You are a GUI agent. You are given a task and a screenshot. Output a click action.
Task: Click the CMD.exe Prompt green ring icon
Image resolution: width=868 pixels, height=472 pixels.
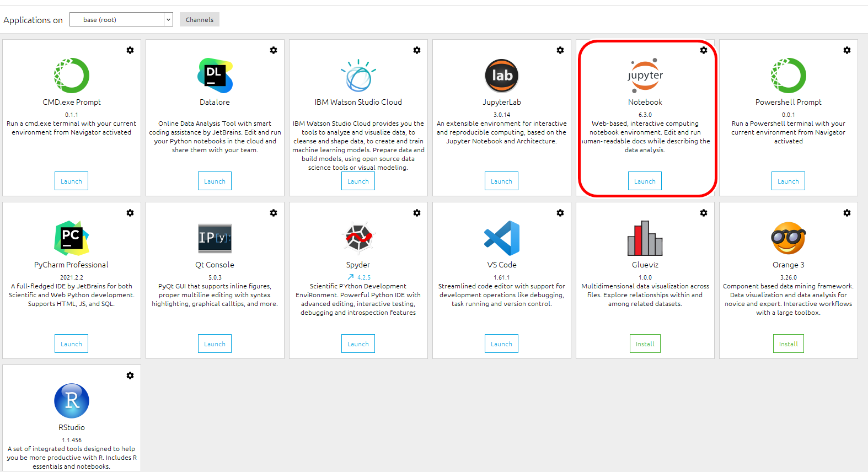[x=72, y=76]
